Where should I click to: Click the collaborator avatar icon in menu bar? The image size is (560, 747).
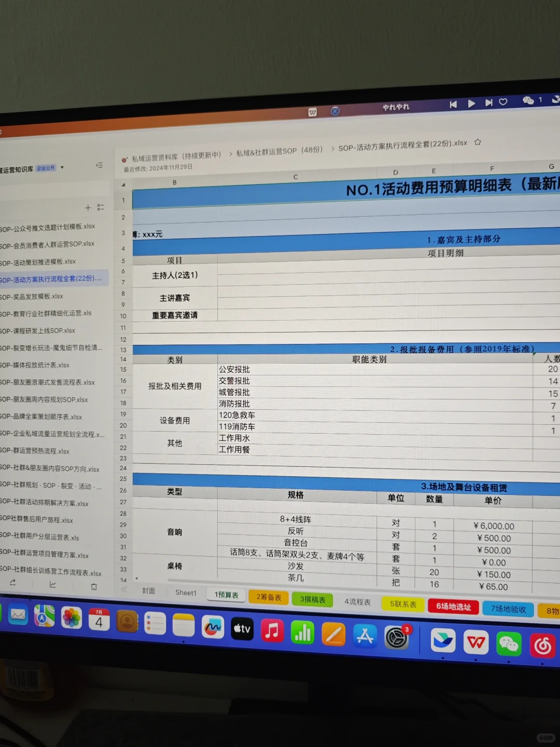coord(528,100)
